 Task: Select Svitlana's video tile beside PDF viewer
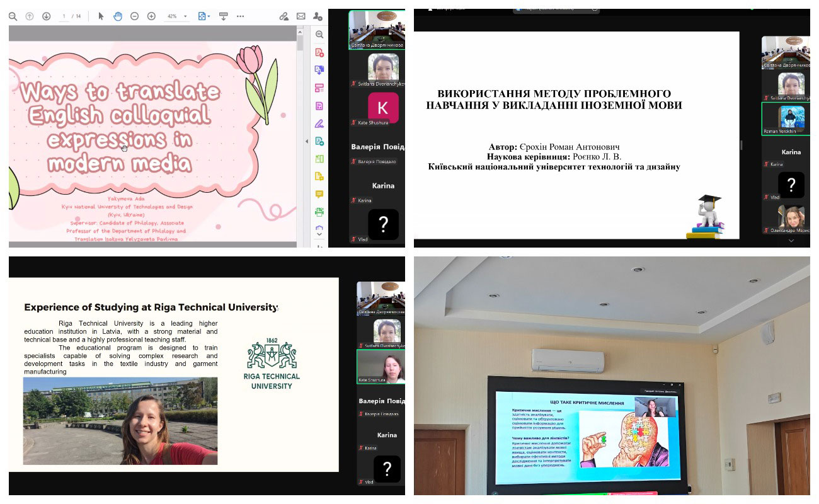pos(377,70)
